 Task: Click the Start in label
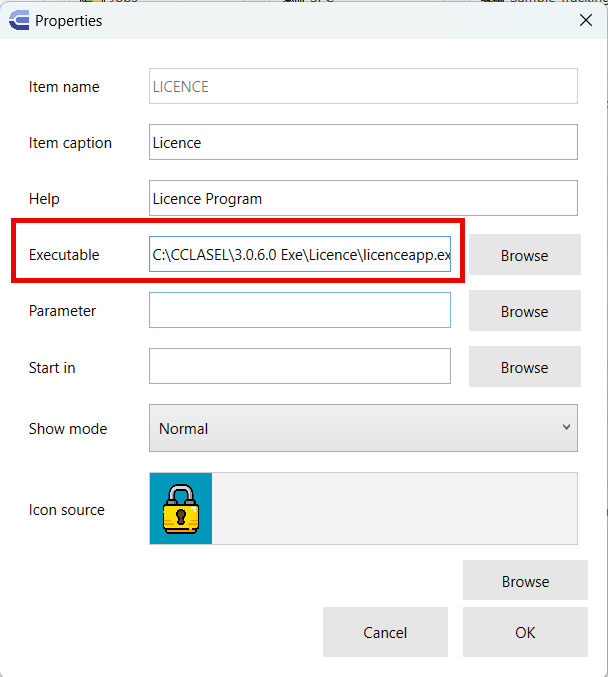coord(52,368)
